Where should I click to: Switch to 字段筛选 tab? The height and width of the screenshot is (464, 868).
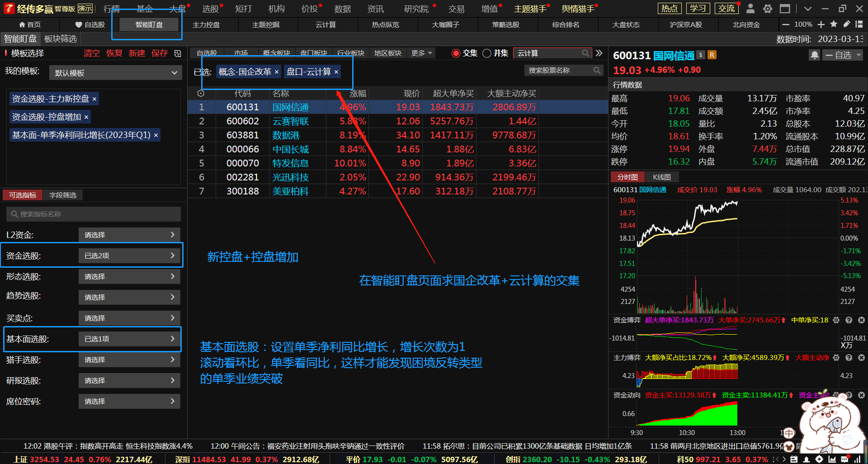tap(63, 195)
